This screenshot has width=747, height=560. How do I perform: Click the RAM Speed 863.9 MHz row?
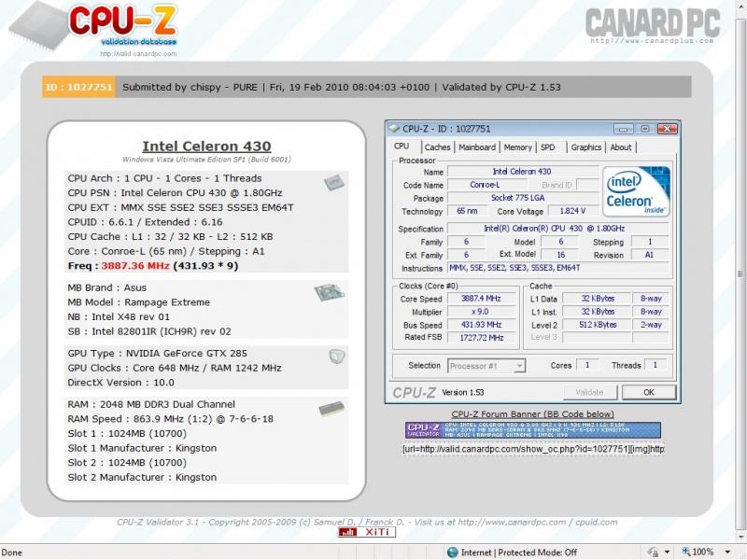pyautogui.click(x=171, y=419)
